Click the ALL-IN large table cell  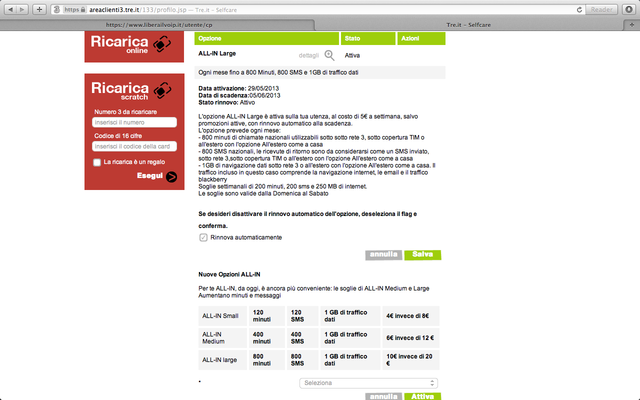(222, 360)
